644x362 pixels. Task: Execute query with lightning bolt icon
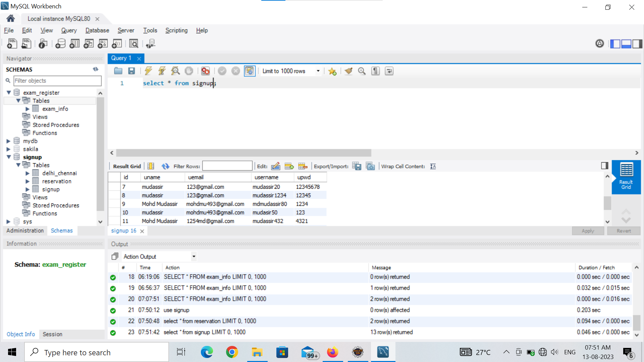click(148, 71)
